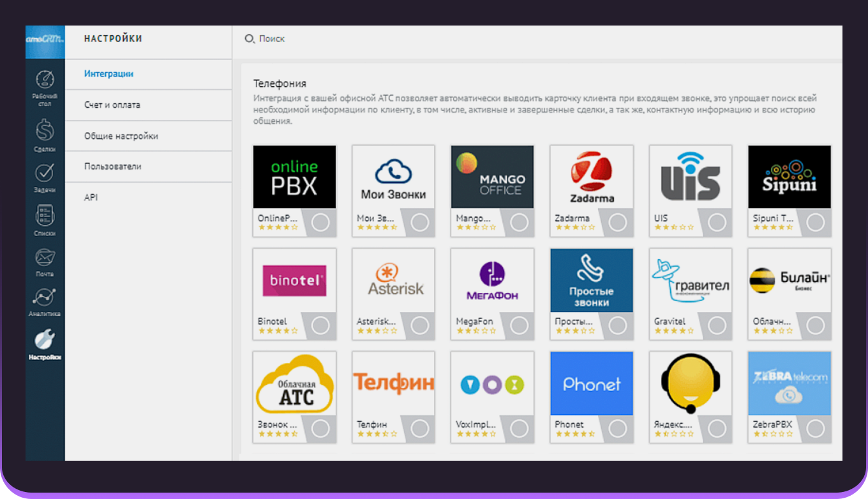Click star rating under Phonet

(574, 433)
